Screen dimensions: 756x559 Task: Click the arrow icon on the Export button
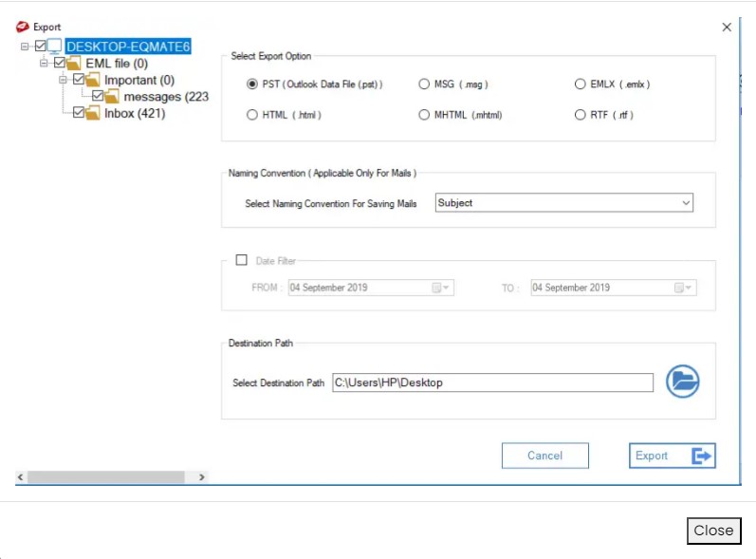click(701, 456)
